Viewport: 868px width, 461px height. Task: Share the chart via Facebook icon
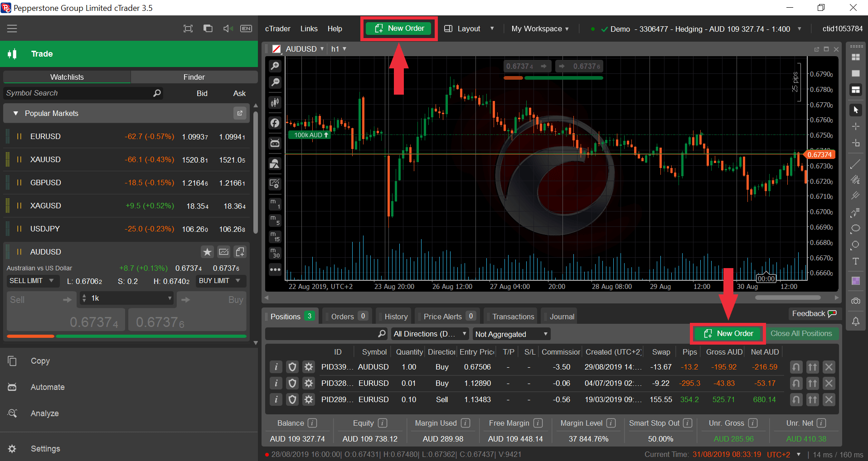click(275, 123)
